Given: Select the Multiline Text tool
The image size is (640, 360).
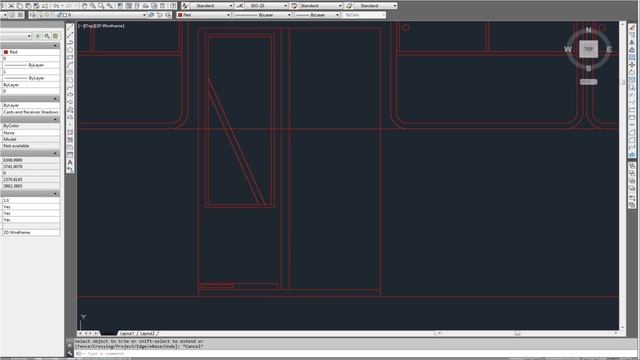Looking at the screenshot, I should pos(70,162).
